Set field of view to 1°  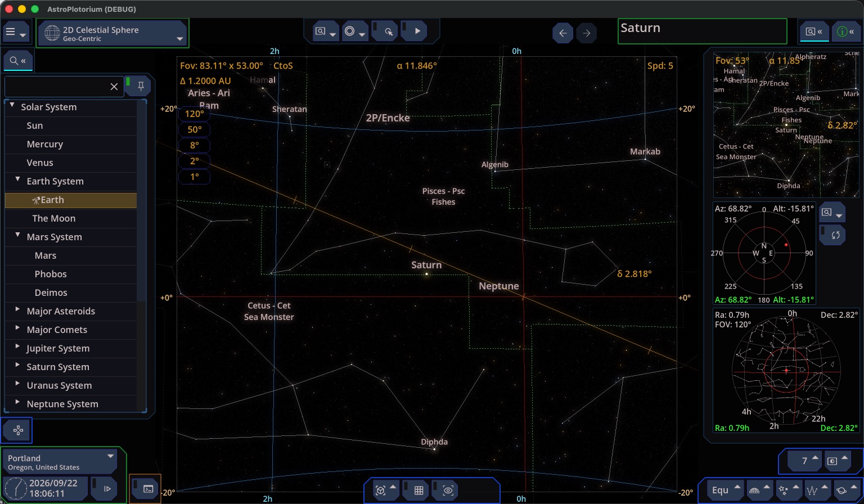point(194,177)
